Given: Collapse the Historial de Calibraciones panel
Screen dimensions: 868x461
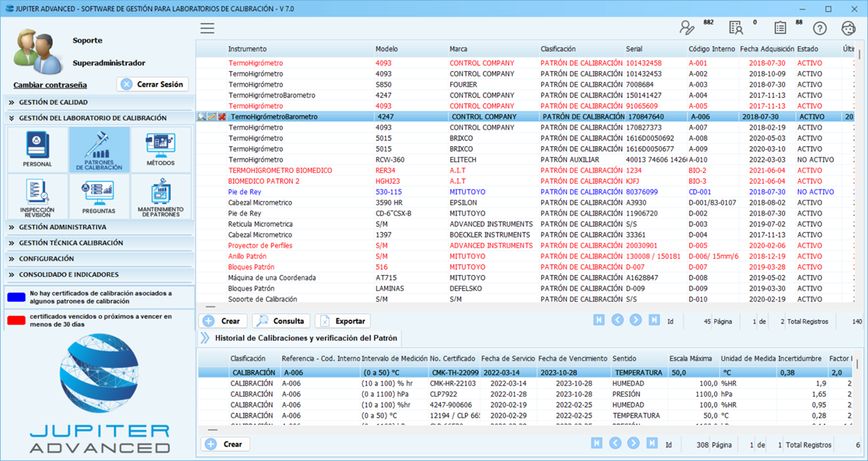Looking at the screenshot, I should pos(205,338).
